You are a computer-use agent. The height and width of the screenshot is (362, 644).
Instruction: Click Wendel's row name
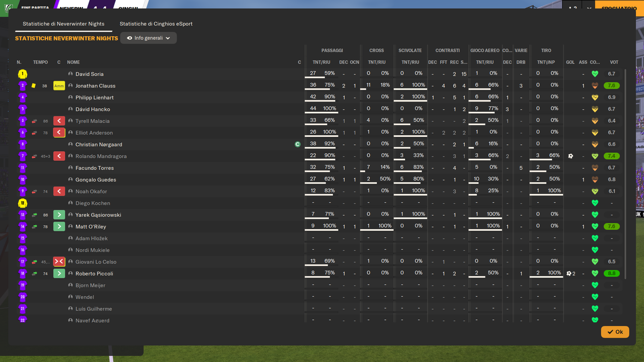[x=85, y=297]
